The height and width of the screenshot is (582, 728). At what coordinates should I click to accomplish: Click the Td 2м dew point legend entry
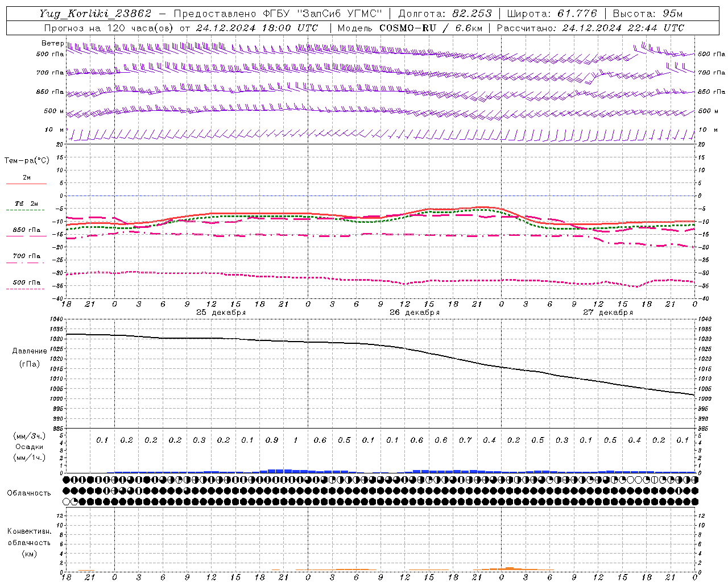click(27, 203)
